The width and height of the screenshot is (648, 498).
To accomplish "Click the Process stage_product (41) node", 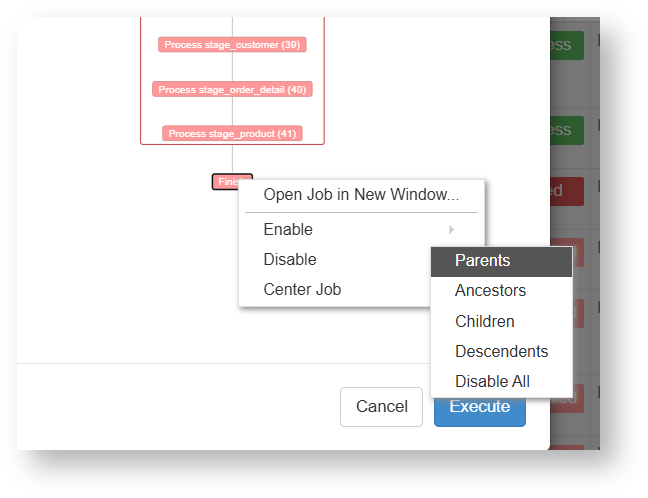I will click(232, 134).
